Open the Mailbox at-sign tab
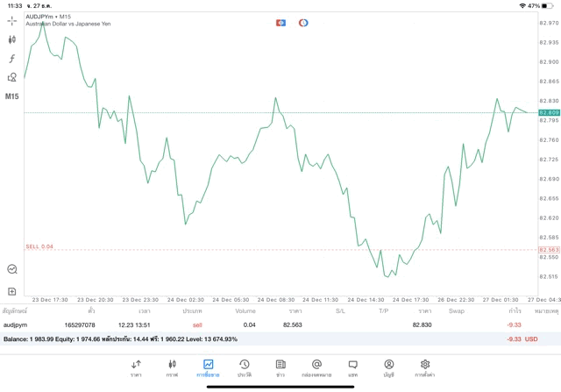 (316, 367)
